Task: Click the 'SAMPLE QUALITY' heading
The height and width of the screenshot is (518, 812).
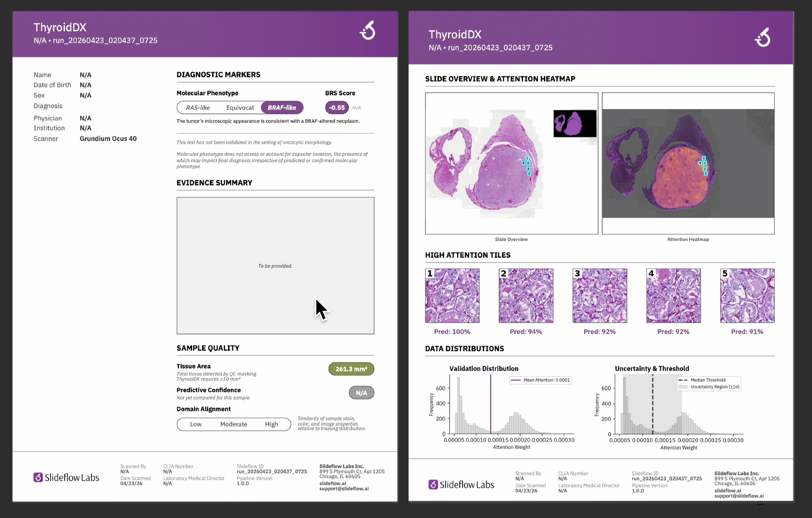Action: [208, 348]
